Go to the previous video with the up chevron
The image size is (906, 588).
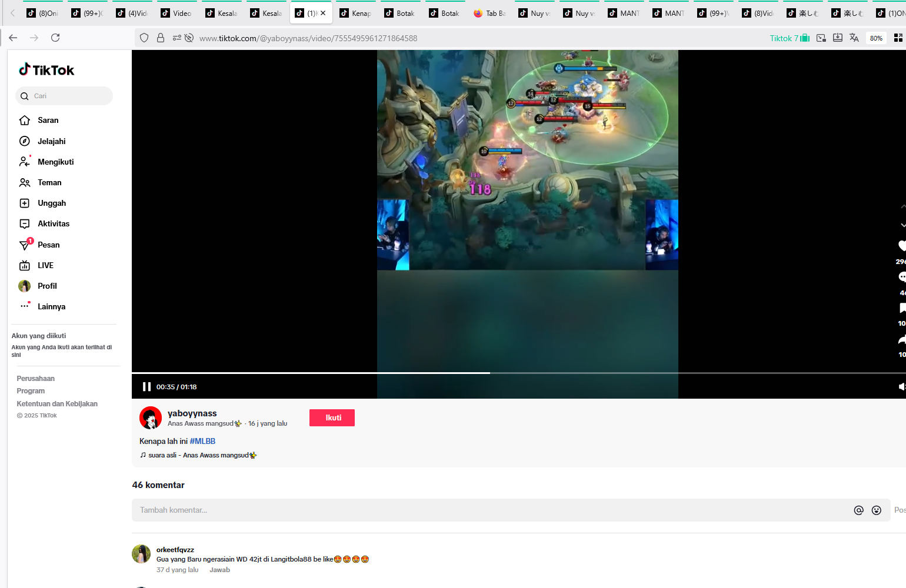click(x=903, y=206)
